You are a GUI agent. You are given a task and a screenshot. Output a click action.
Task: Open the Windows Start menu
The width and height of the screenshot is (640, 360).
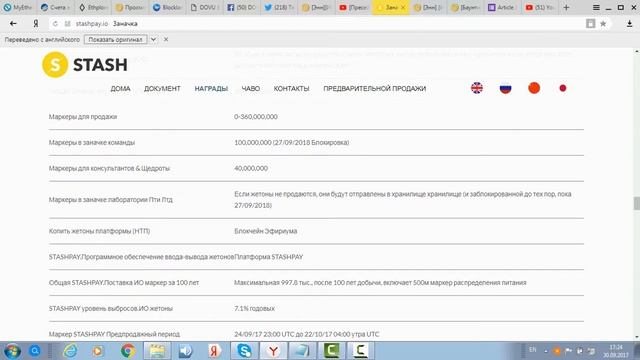pyautogui.click(x=12, y=351)
